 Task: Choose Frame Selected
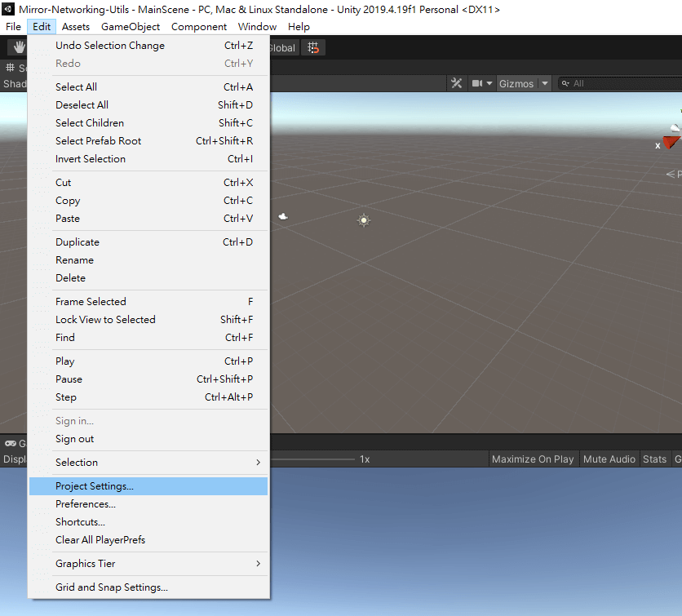point(148,302)
